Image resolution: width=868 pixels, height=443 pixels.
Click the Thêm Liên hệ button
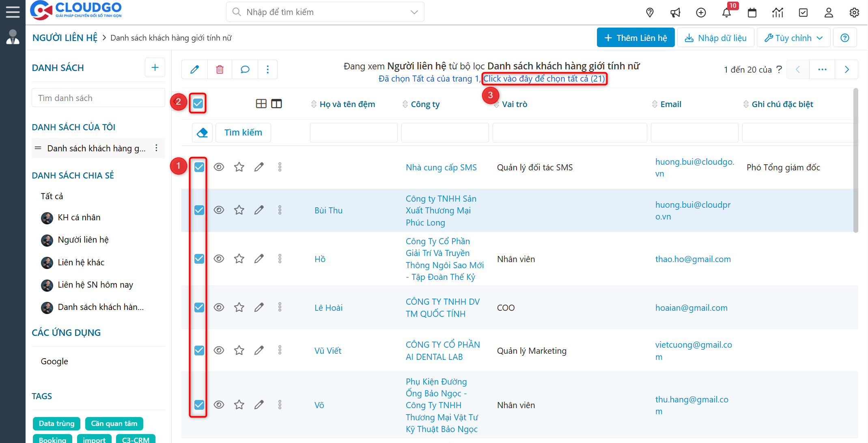pyautogui.click(x=635, y=38)
